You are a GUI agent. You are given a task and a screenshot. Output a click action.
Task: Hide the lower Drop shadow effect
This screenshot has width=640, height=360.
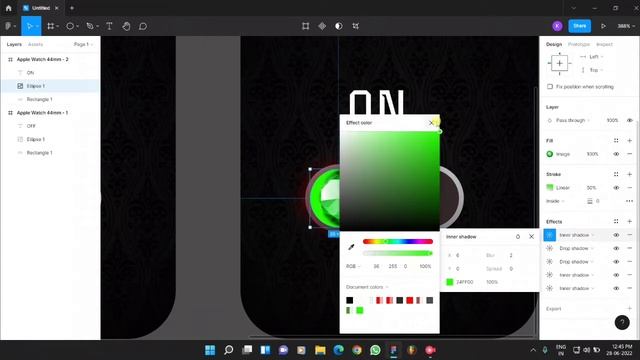click(x=616, y=262)
